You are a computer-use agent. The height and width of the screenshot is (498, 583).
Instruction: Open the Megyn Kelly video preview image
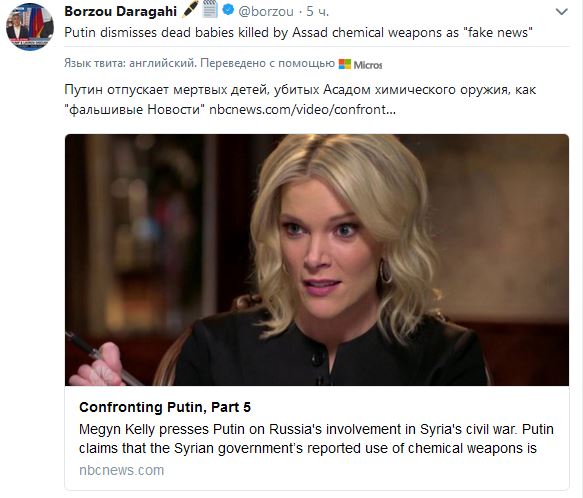(317, 260)
